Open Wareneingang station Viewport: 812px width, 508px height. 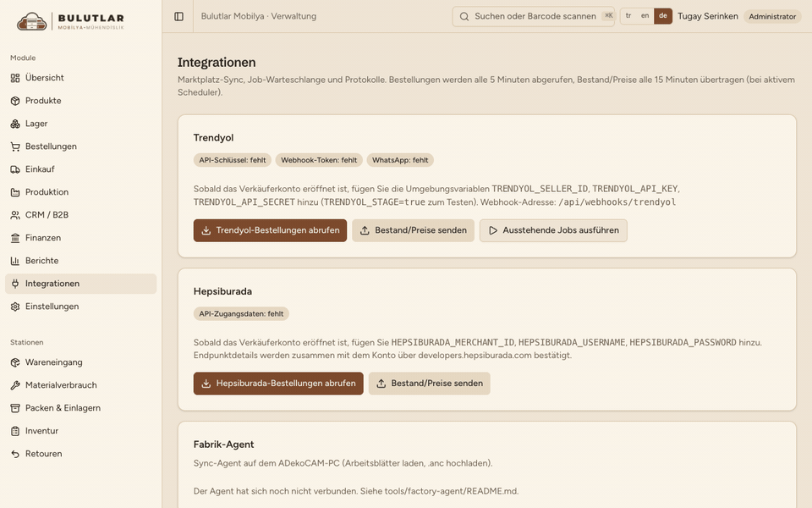(81, 362)
